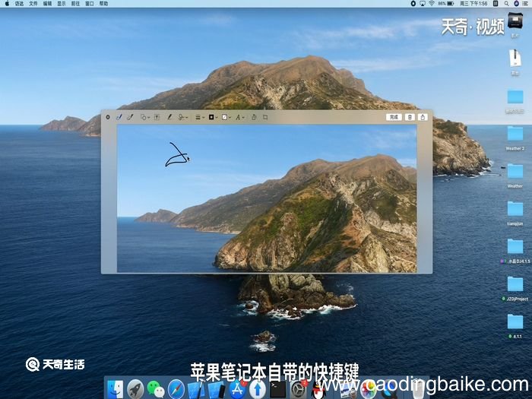Select the Crop tool
The width and height of the screenshot is (532, 399).
pos(265,117)
